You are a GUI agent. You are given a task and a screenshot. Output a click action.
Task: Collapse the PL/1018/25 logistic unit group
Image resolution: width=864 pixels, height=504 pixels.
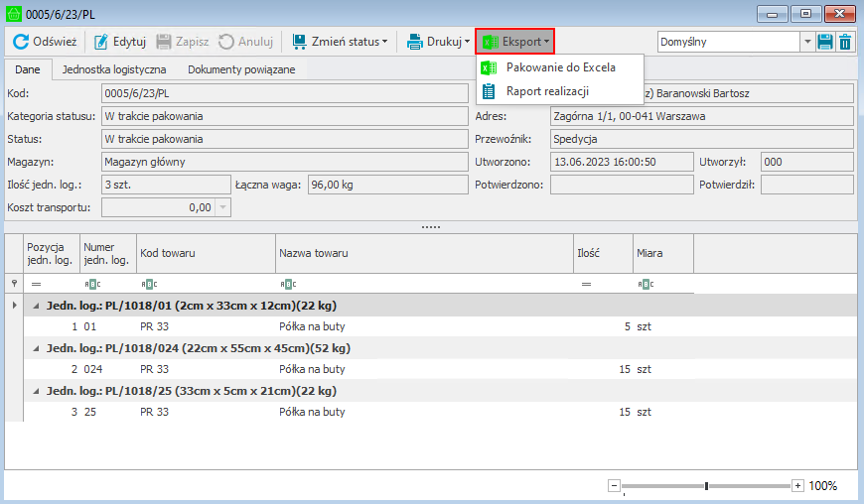pos(38,391)
